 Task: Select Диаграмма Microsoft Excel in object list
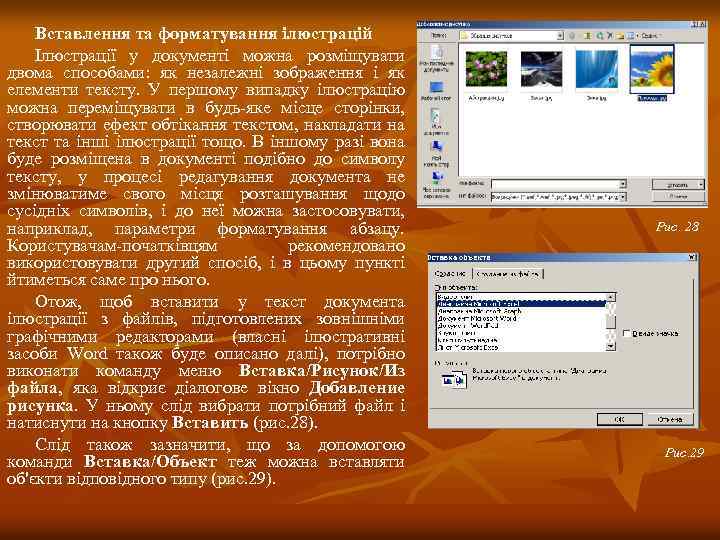coord(521,304)
